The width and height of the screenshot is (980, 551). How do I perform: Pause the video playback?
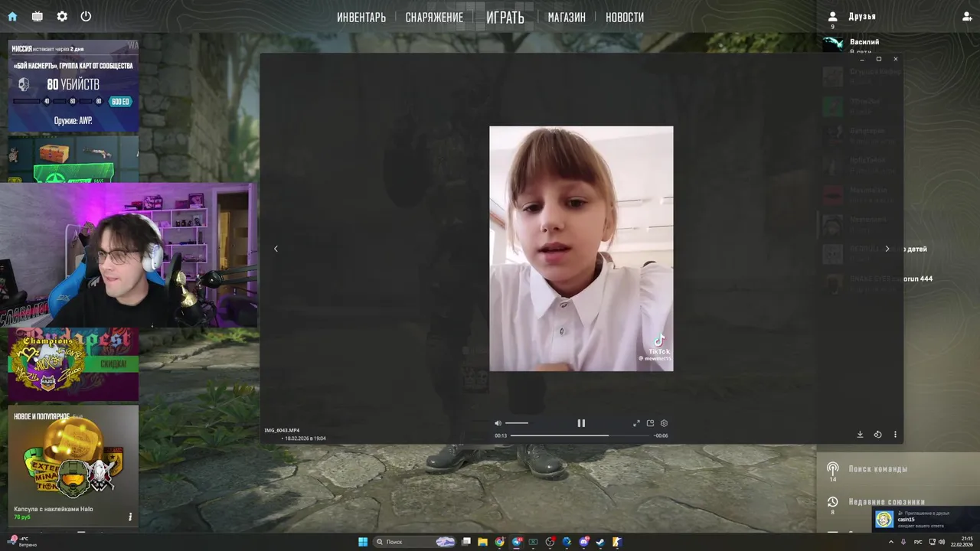pos(581,423)
